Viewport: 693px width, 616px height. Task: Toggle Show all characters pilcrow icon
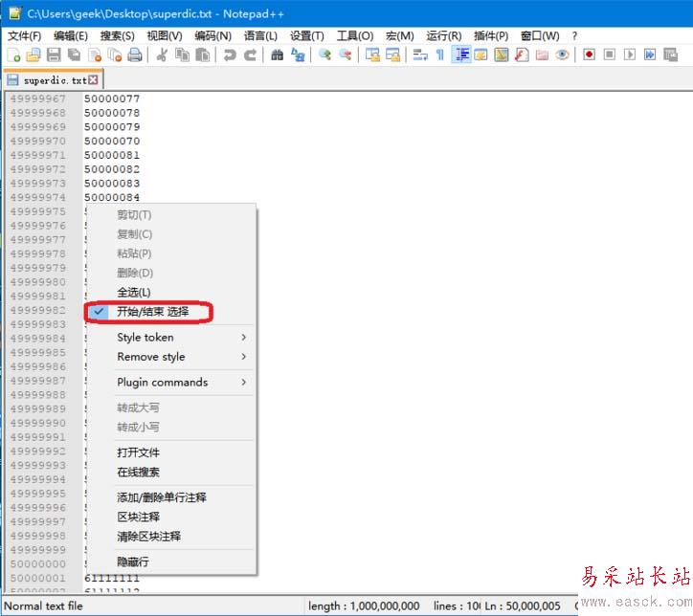coord(440,55)
